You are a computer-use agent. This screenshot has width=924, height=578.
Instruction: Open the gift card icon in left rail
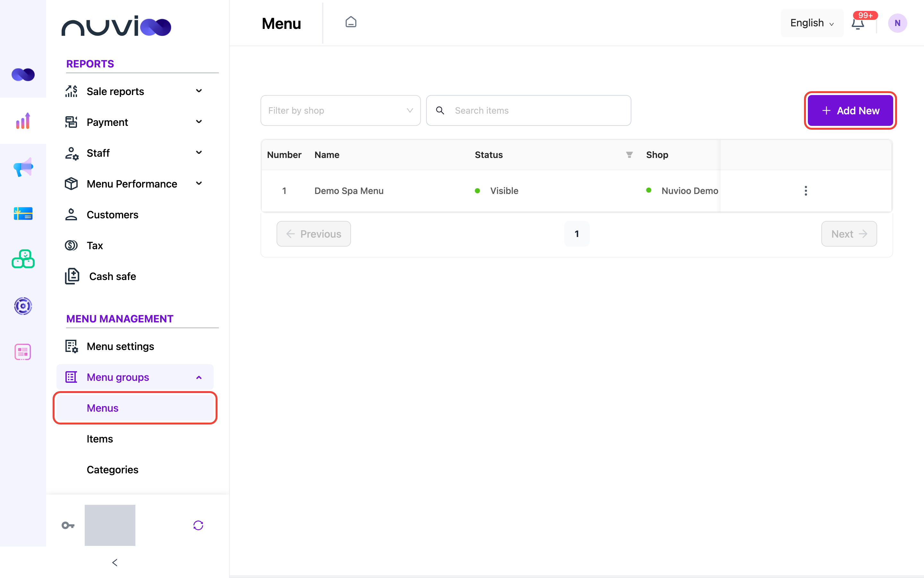coord(23,213)
